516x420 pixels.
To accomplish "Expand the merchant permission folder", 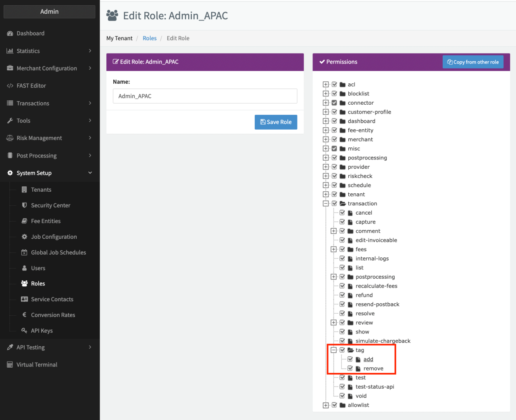I will click(326, 139).
